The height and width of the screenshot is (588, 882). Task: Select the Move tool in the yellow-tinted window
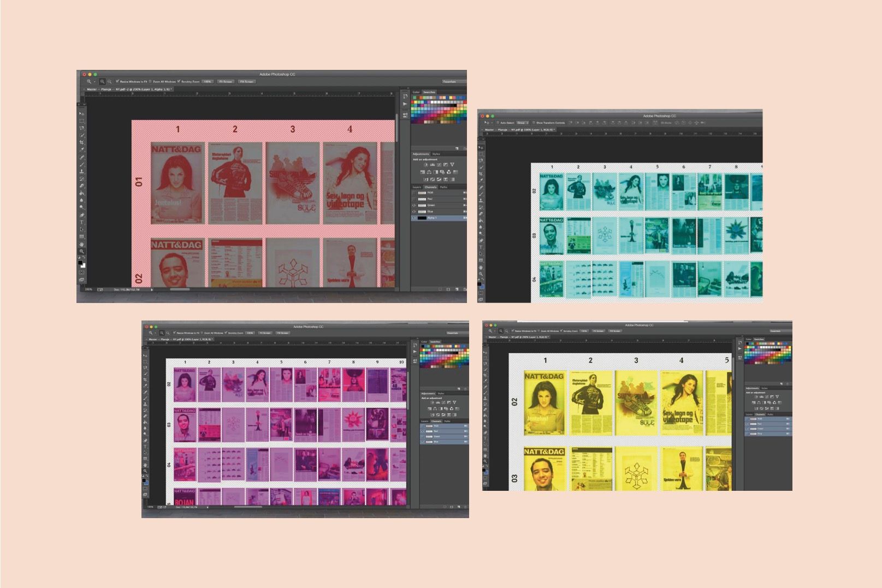[x=486, y=353]
